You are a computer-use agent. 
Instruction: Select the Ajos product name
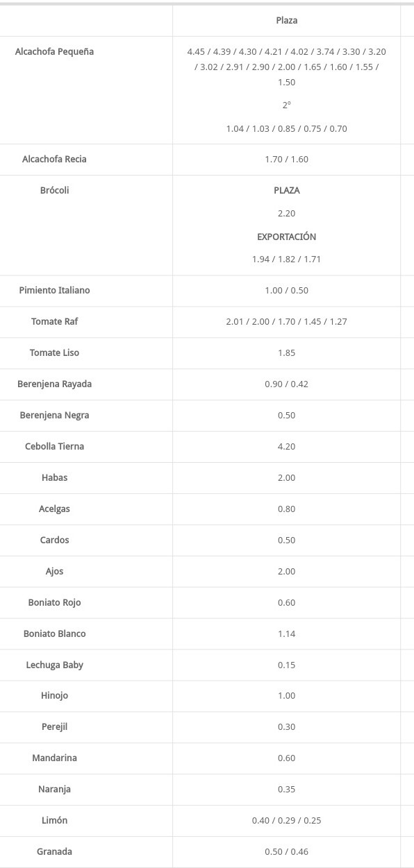point(54,572)
